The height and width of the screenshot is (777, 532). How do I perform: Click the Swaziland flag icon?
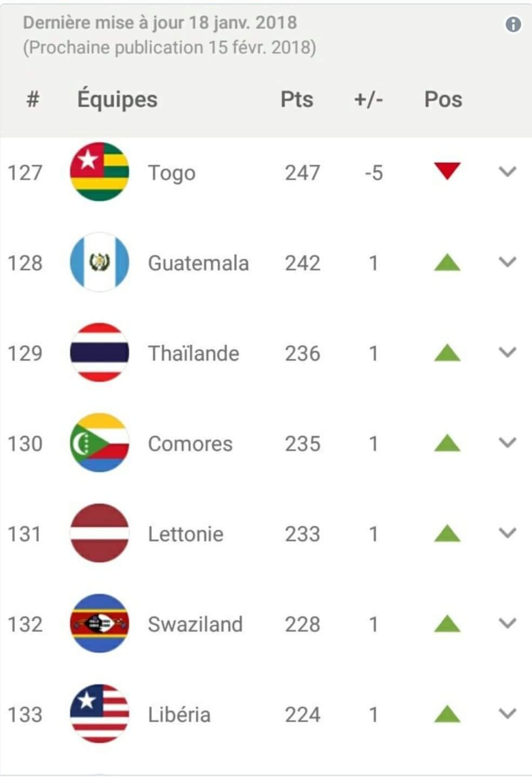99,624
